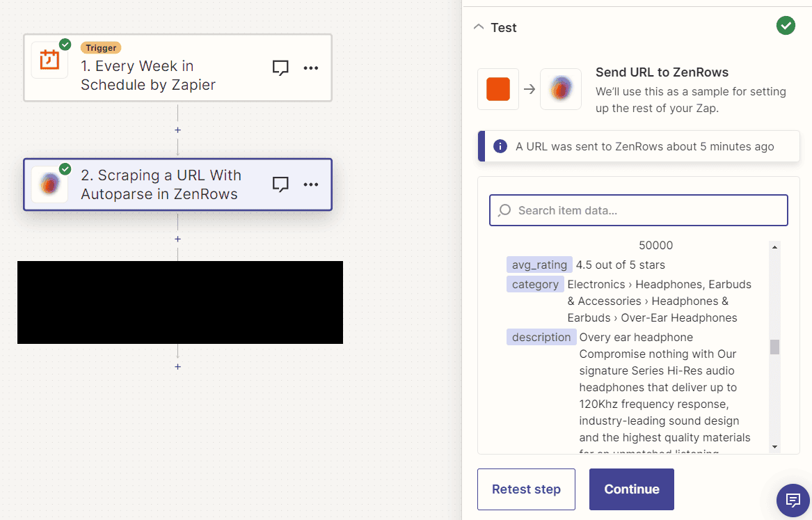Click the 'Send URL to ZenRows' heading
Viewport: 812px width, 520px height.
662,72
